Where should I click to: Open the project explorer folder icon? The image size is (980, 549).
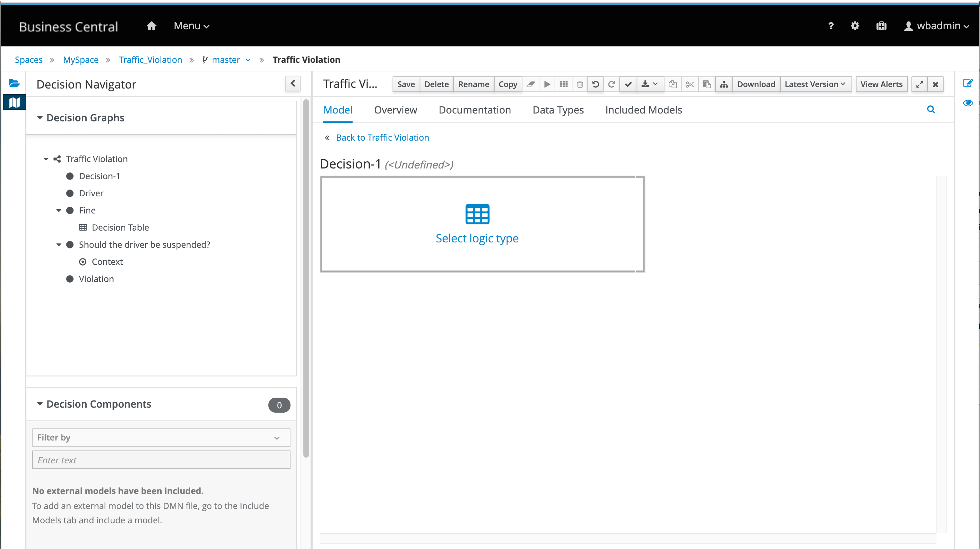(x=14, y=83)
